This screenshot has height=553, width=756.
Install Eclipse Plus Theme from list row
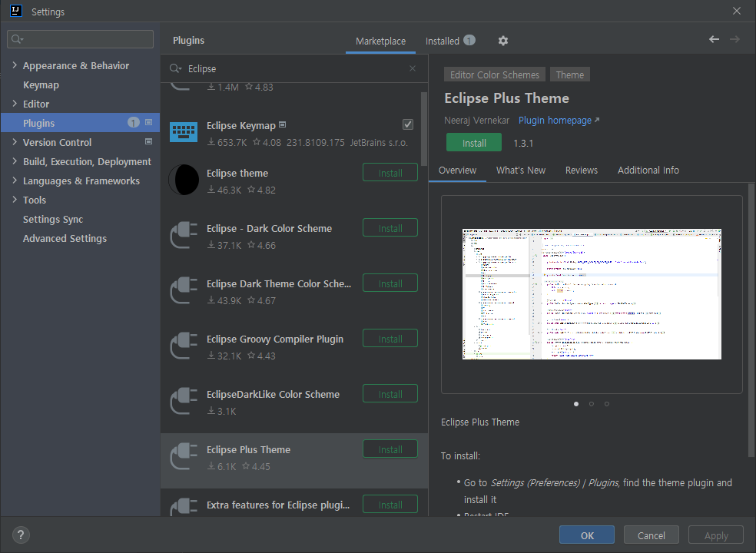pyautogui.click(x=390, y=449)
